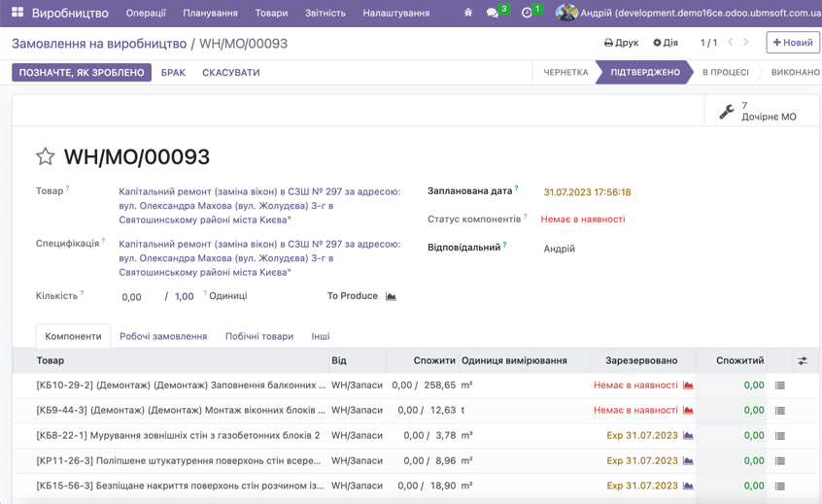The height and width of the screenshot is (504, 822).
Task: Open details list icon for КБ10-29-2 row
Action: point(779,386)
